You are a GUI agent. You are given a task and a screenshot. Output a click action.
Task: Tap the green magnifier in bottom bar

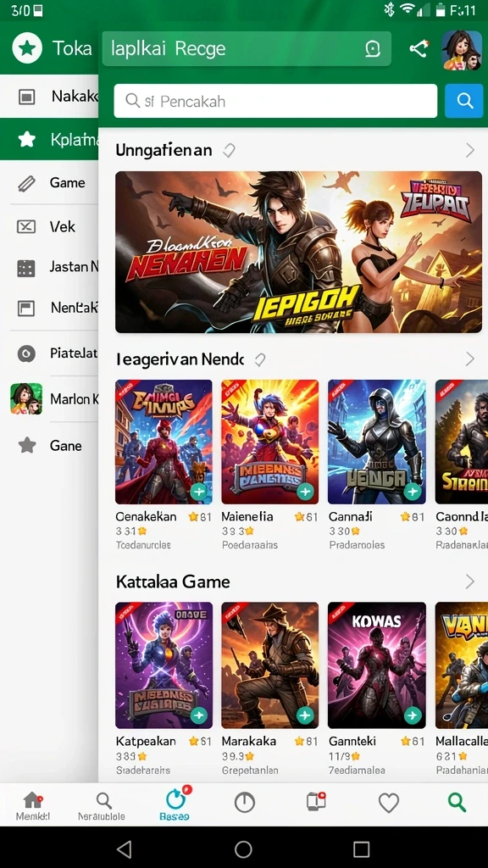point(457,802)
